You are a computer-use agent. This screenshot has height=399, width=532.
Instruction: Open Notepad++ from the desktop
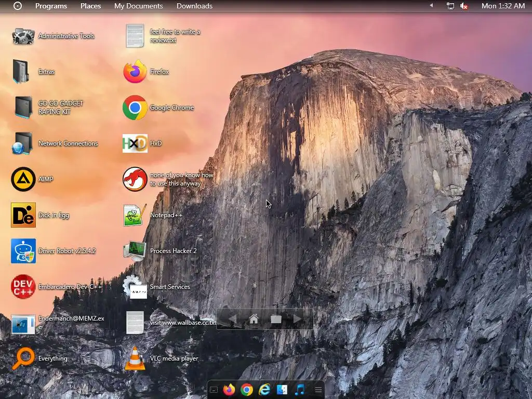[135, 215]
